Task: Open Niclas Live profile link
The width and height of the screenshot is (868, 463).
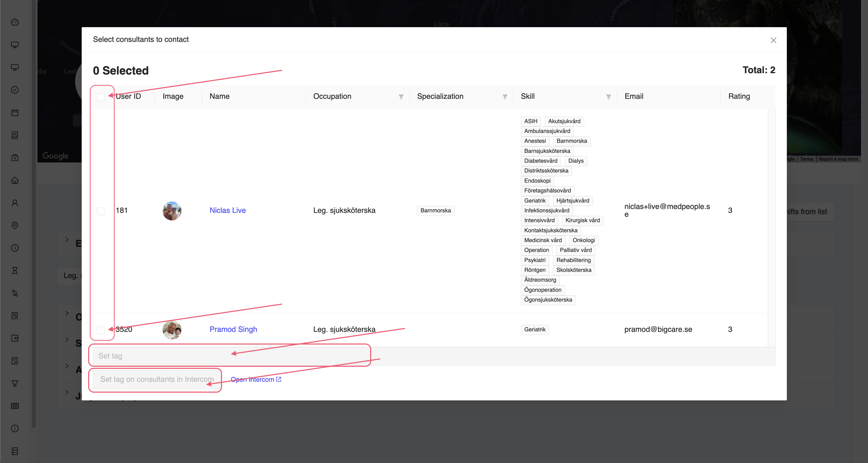Action: coord(227,211)
